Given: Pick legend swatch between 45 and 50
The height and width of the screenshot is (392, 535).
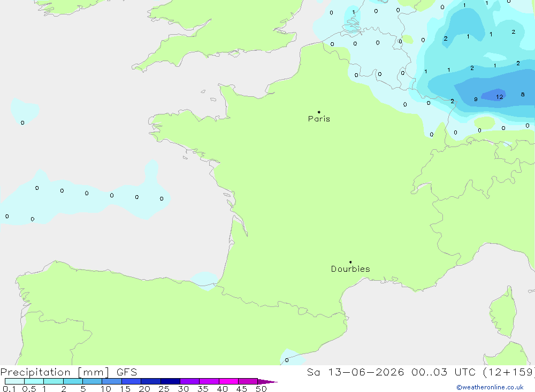Looking at the screenshot, I should [248, 381].
